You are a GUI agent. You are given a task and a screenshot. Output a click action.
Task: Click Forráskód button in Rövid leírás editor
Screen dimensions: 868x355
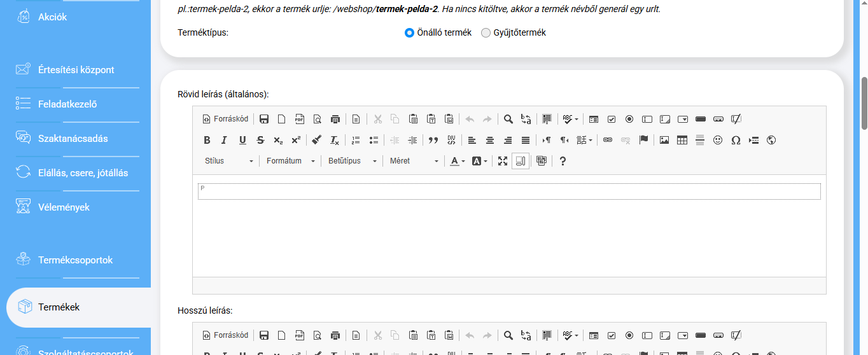pyautogui.click(x=225, y=119)
